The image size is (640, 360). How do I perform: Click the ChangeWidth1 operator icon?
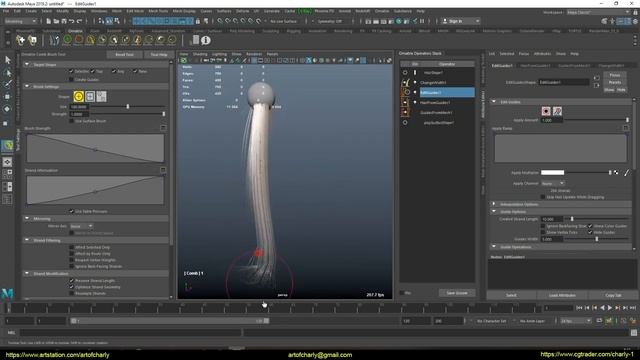pos(405,82)
